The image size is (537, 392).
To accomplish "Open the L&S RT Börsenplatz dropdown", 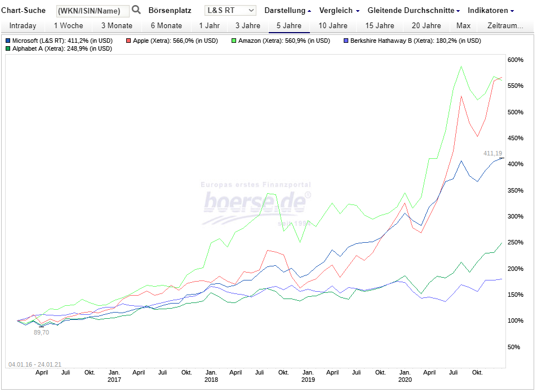I will [230, 10].
